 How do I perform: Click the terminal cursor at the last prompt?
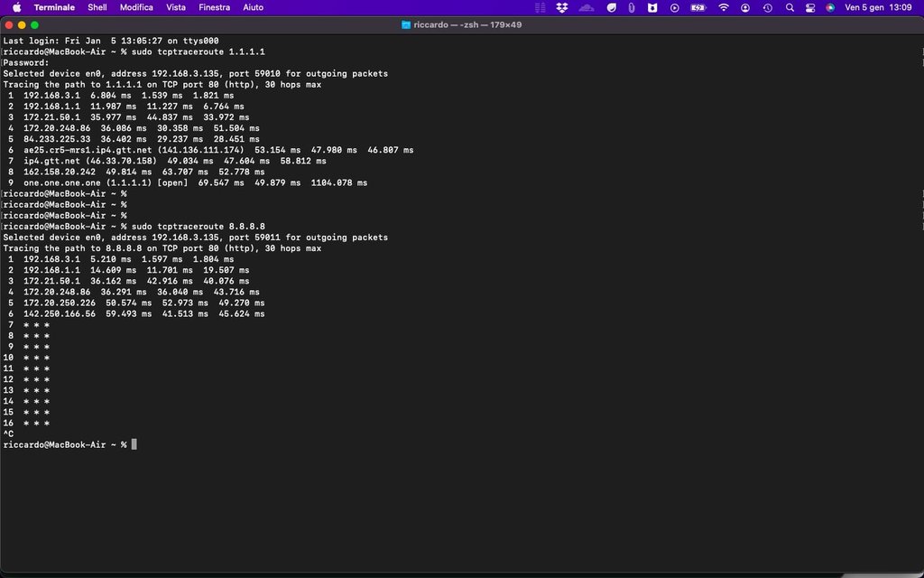point(134,444)
